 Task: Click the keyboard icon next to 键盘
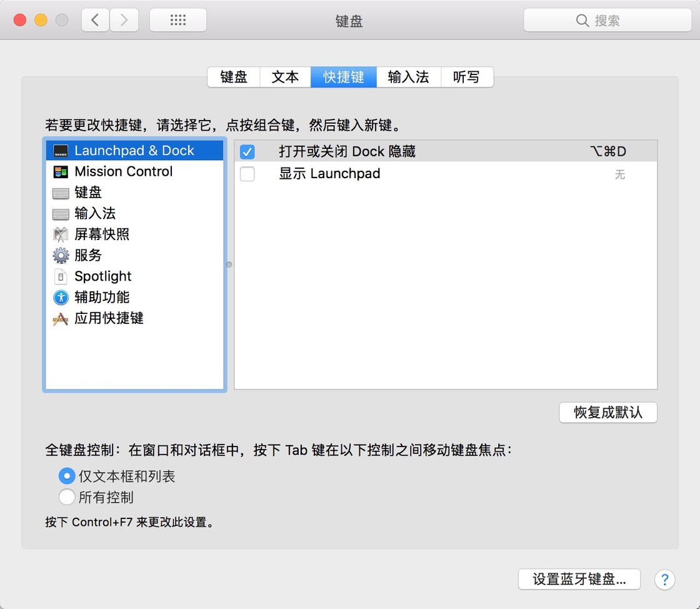click(61, 193)
